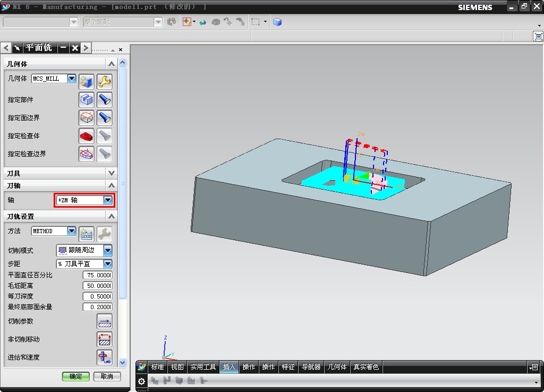Click the rectangle selection toolbar icon

click(256, 22)
